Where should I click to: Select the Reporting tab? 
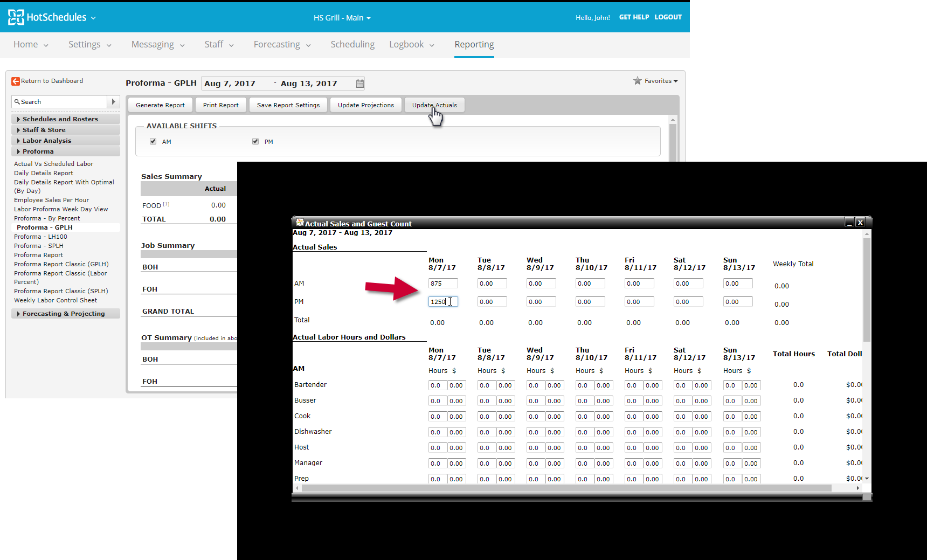[x=474, y=44]
